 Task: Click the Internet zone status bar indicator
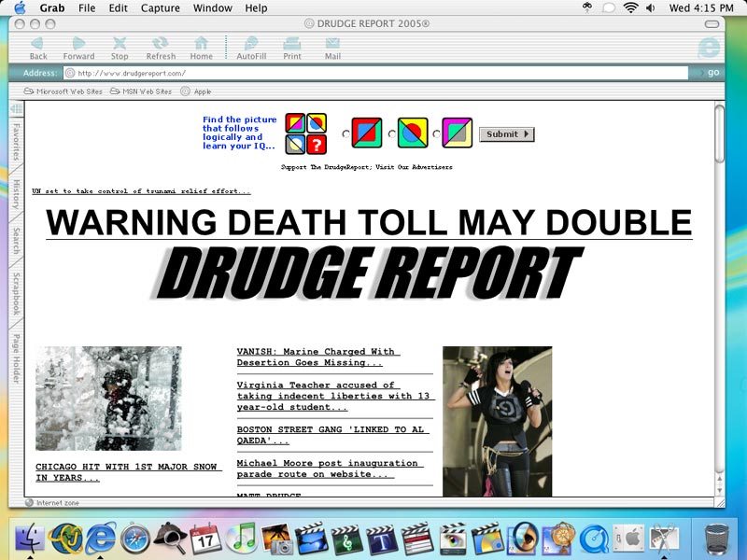pos(52,502)
